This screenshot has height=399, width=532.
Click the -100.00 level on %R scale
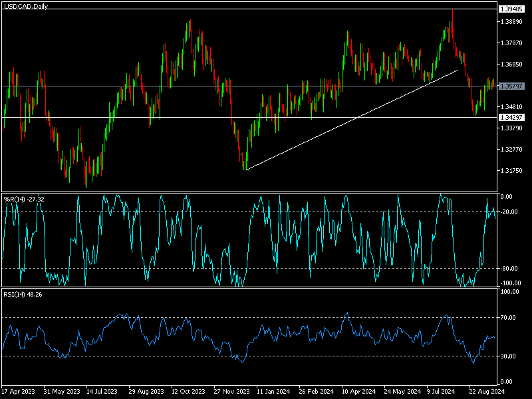click(511, 283)
